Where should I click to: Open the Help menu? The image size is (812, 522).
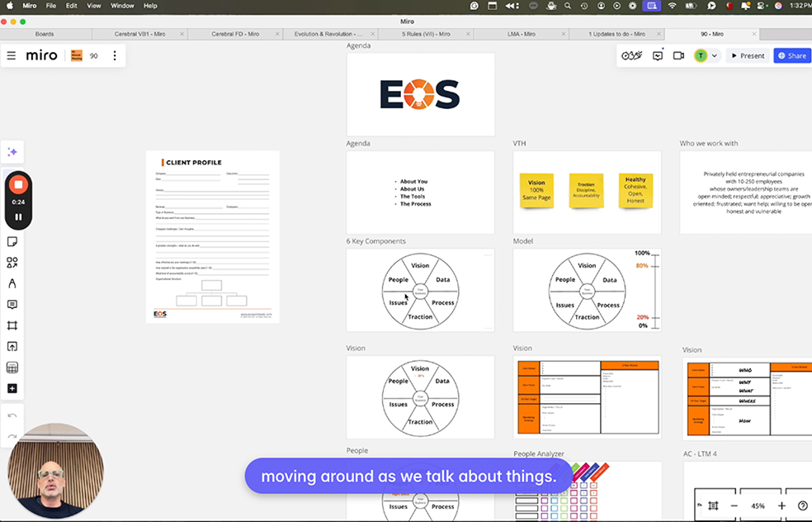pos(150,6)
